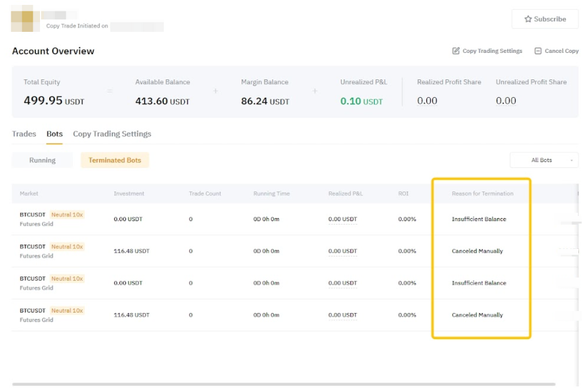This screenshot has width=586, height=392.
Task: Open the Copy Trading Settings tab
Action: (x=112, y=134)
